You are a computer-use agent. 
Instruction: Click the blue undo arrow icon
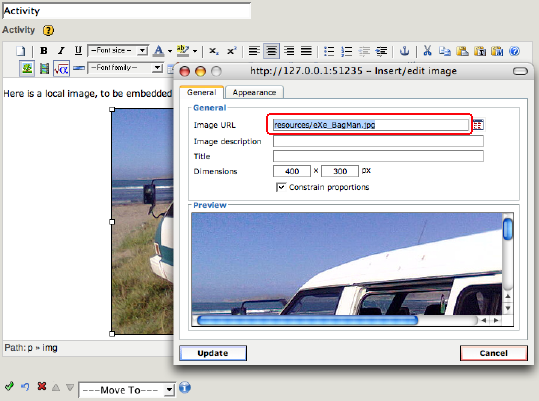coord(25,387)
